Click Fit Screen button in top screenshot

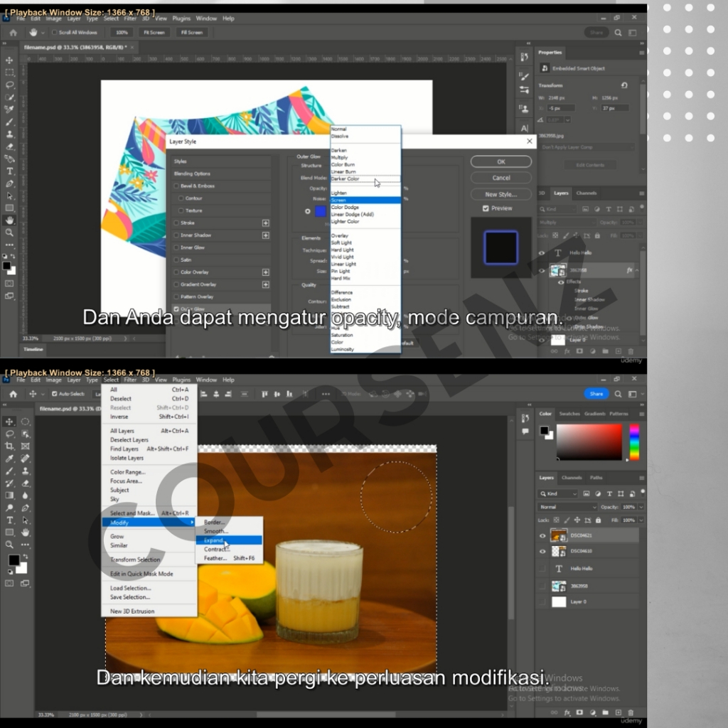154,33
